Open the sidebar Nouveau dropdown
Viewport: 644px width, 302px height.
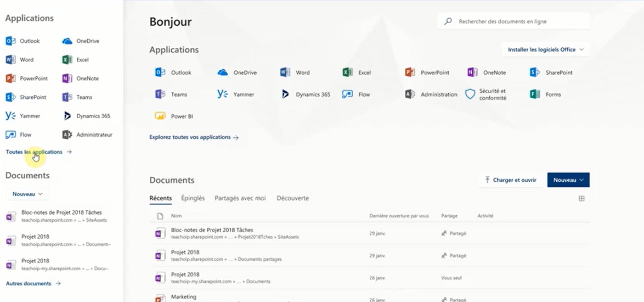click(27, 194)
